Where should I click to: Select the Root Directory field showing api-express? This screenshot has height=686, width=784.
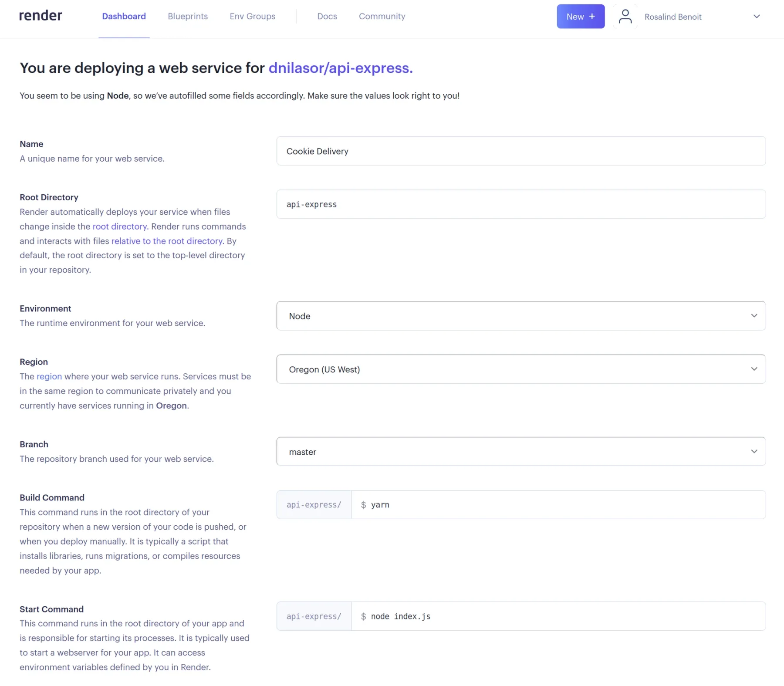pyautogui.click(x=521, y=204)
